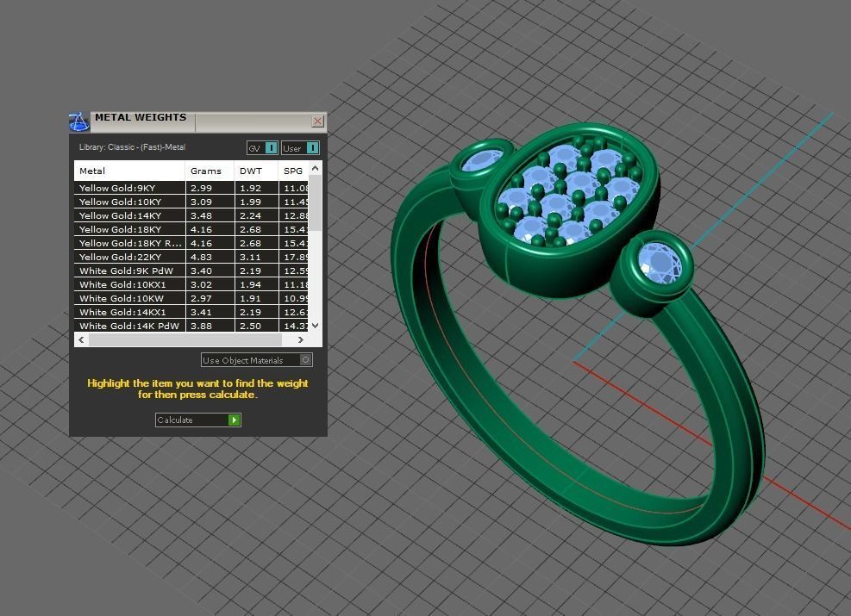Select the Yellow Gold:9KY row
This screenshot has height=616, width=851.
click(x=191, y=188)
